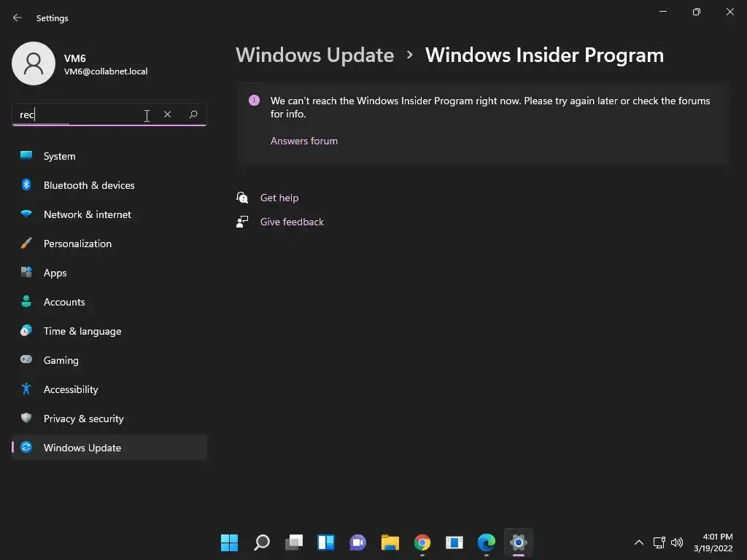This screenshot has height=560, width=747.
Task: Open Gaming settings category
Action: 109,360
